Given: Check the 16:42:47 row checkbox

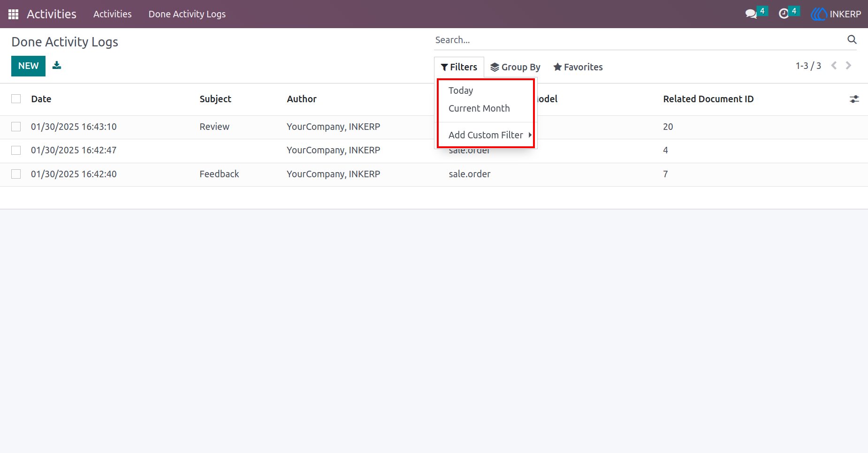Looking at the screenshot, I should 16,150.
